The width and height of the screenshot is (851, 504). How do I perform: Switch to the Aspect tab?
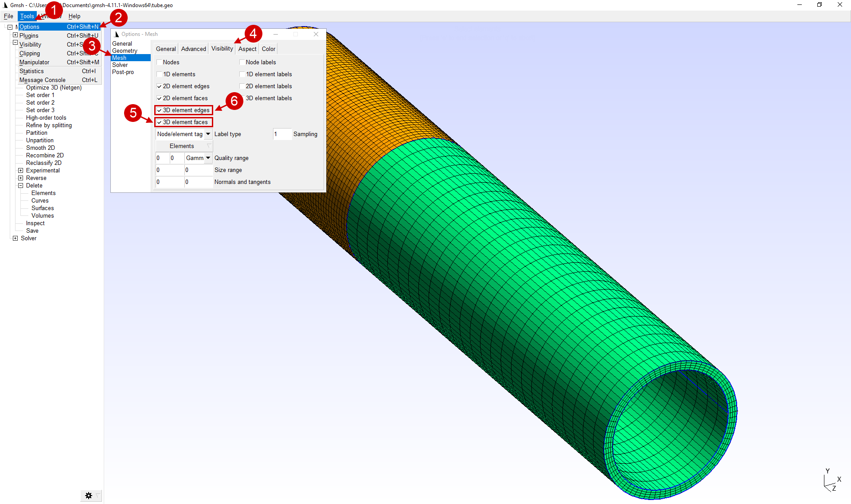coord(247,49)
